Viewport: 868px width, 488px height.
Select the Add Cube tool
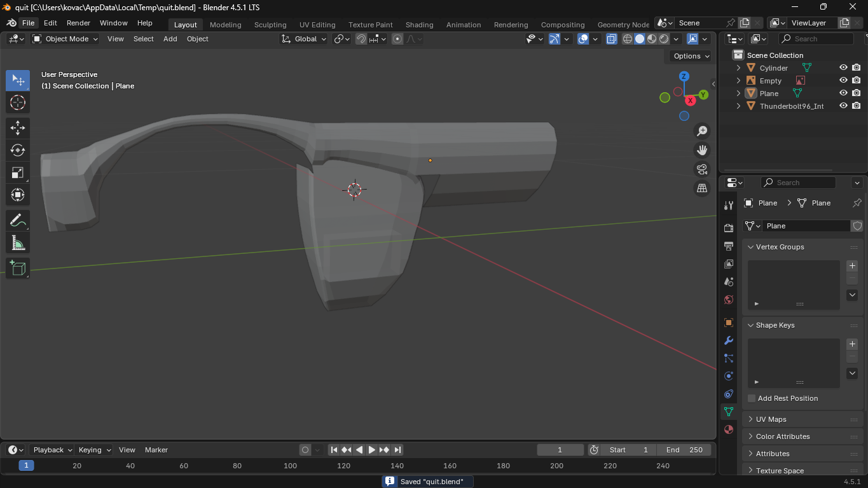(18, 268)
